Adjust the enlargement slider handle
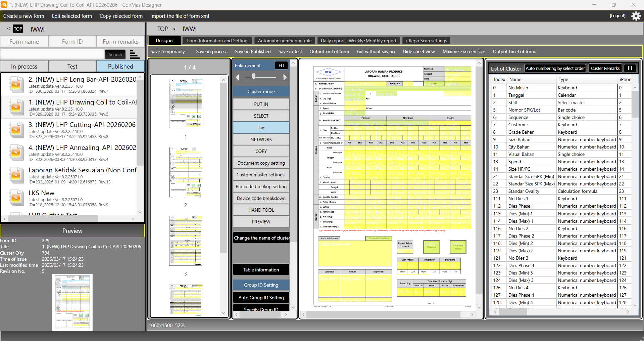The height and width of the screenshot is (341, 644). [254, 77]
